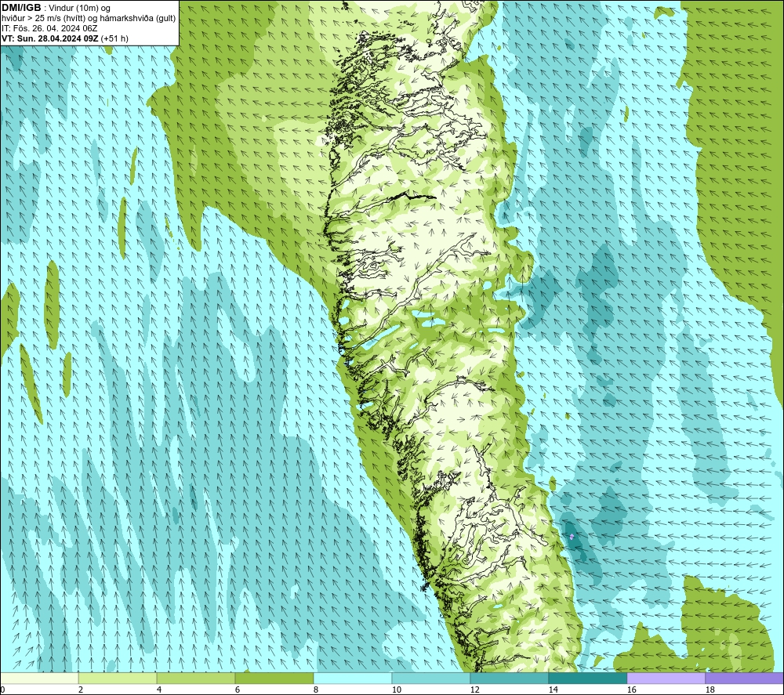
Task: Click the "VT: Sun. 28.04.2024 09Z" line
Action: coord(49,38)
